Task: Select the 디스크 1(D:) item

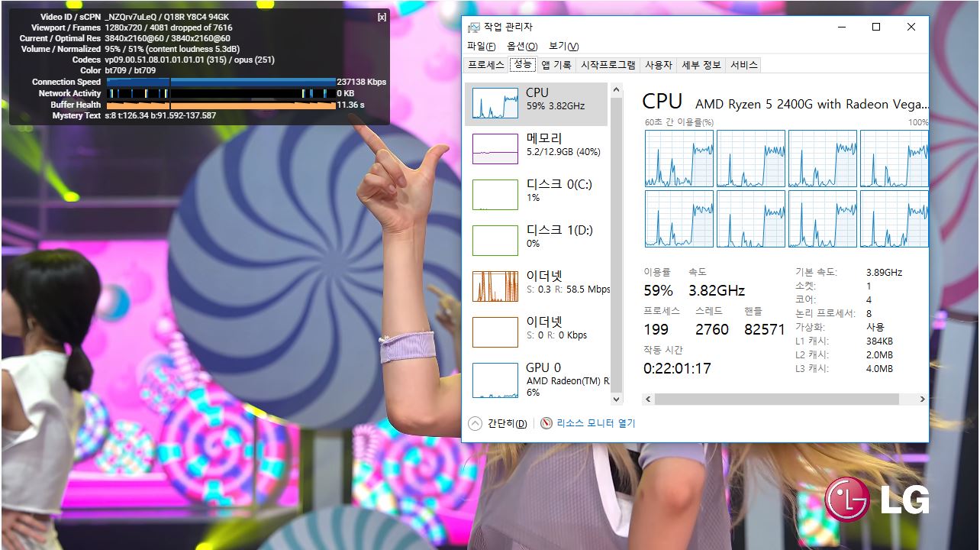Action: click(536, 241)
